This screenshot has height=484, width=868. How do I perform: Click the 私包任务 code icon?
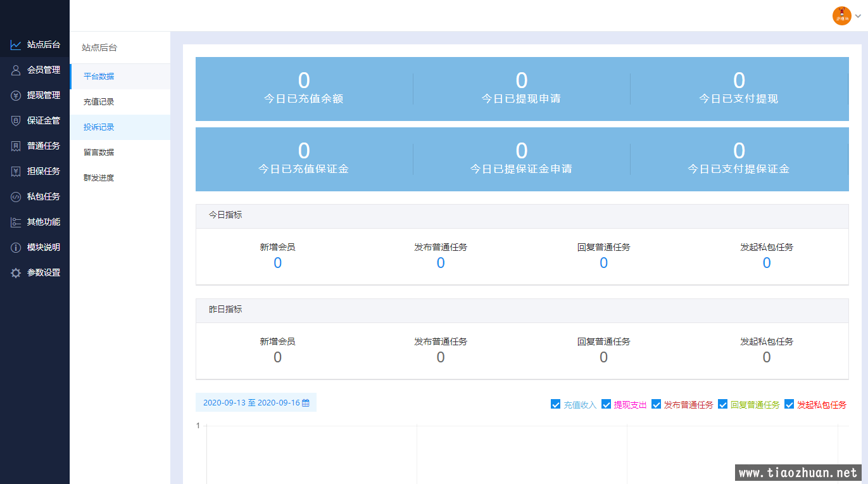coord(16,197)
